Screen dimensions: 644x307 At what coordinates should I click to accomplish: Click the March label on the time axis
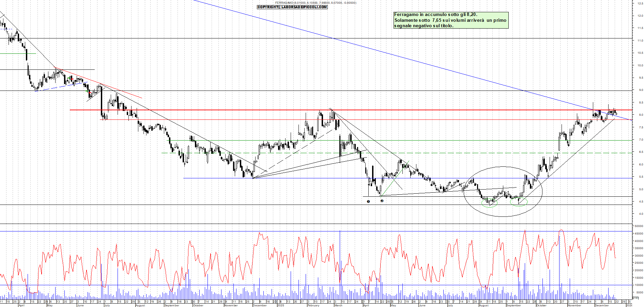point(338,305)
